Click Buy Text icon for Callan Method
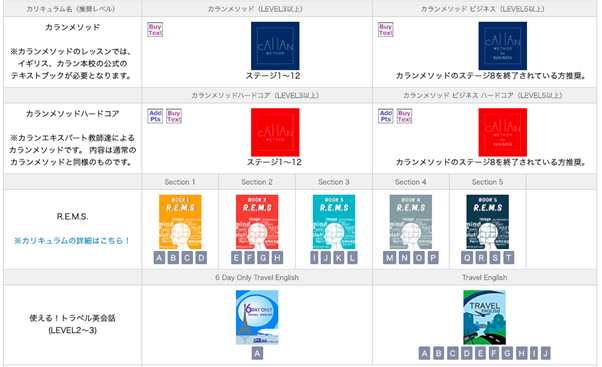This screenshot has height=367, width=602. click(155, 30)
